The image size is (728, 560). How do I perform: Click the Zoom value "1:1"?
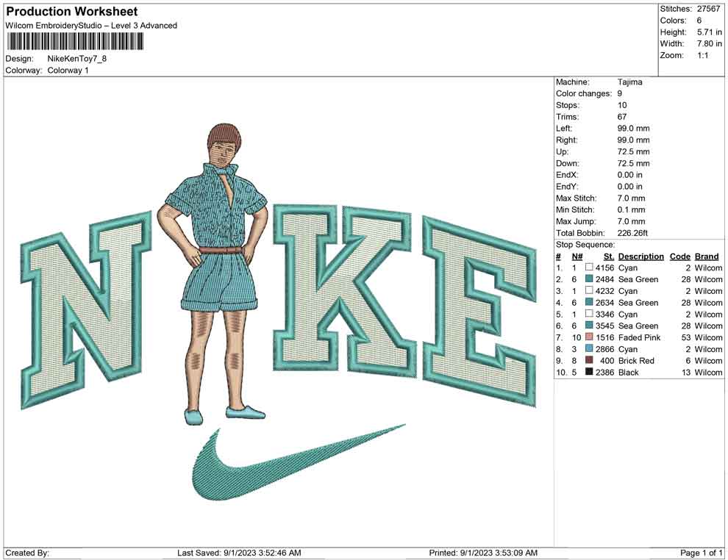tap(703, 55)
